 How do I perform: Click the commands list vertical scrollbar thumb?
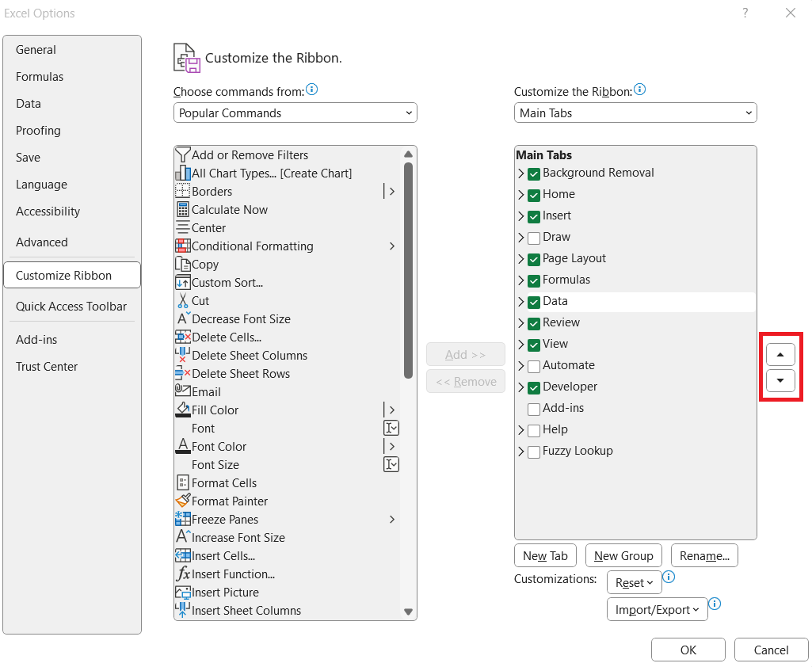tap(408, 270)
